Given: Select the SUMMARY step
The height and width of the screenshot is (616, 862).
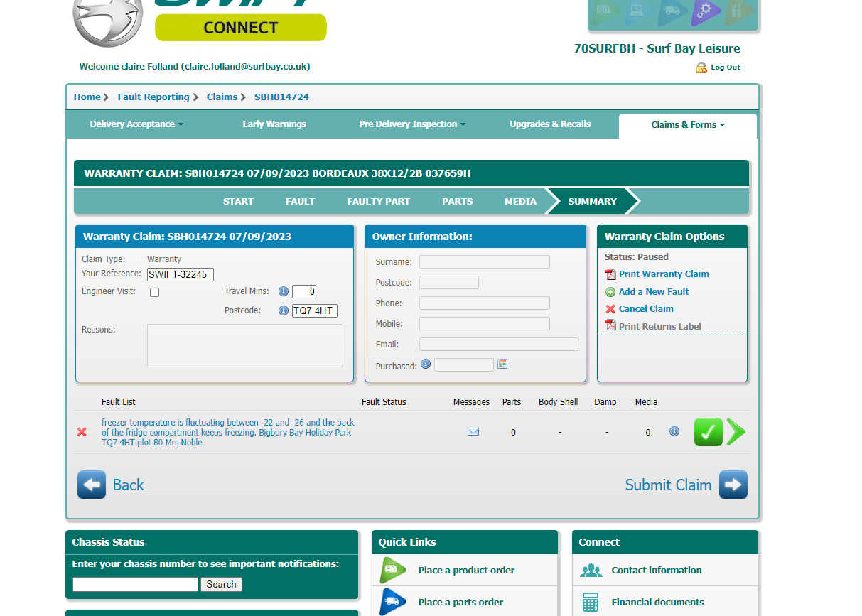Looking at the screenshot, I should tap(592, 202).
